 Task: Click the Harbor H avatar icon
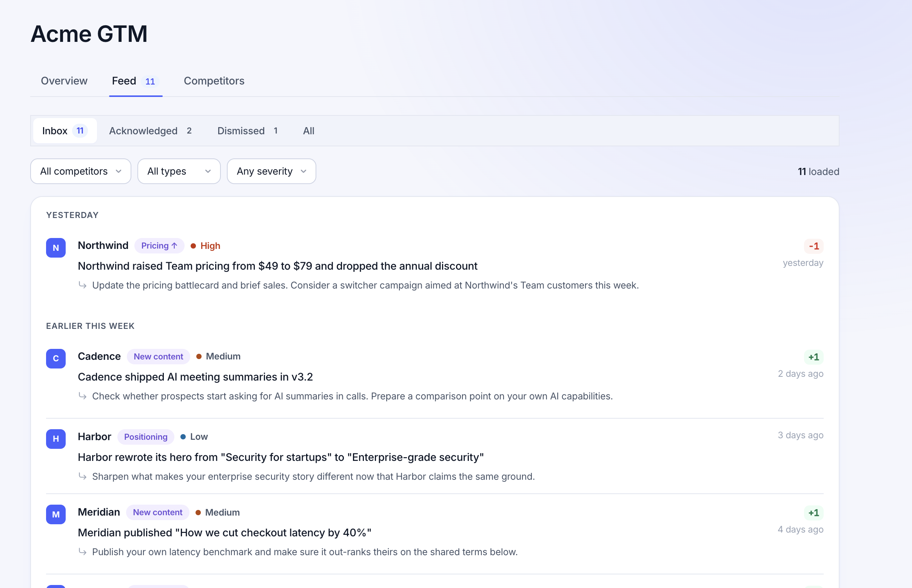pos(56,439)
